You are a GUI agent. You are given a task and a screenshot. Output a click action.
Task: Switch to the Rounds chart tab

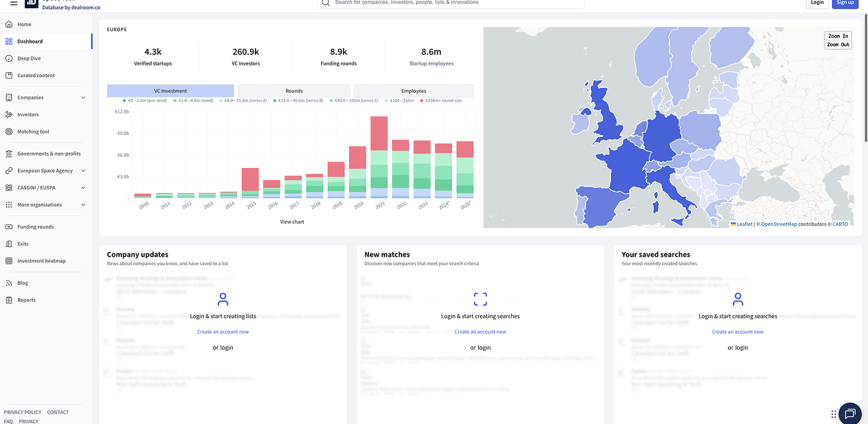294,91
